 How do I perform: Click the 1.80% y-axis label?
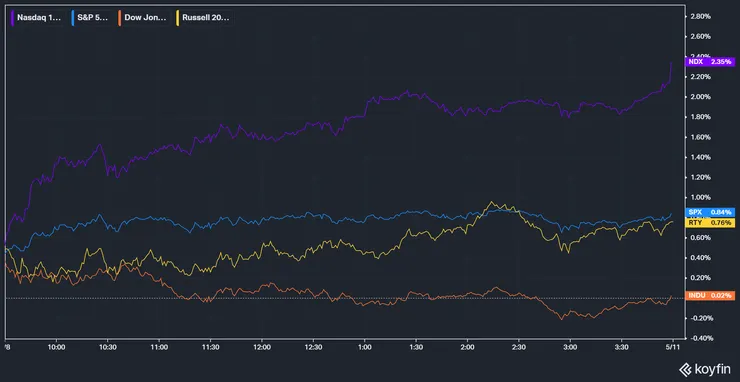[x=701, y=117]
